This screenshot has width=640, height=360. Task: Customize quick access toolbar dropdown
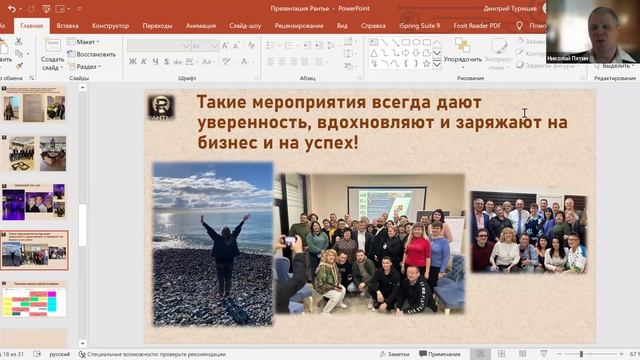79,9
